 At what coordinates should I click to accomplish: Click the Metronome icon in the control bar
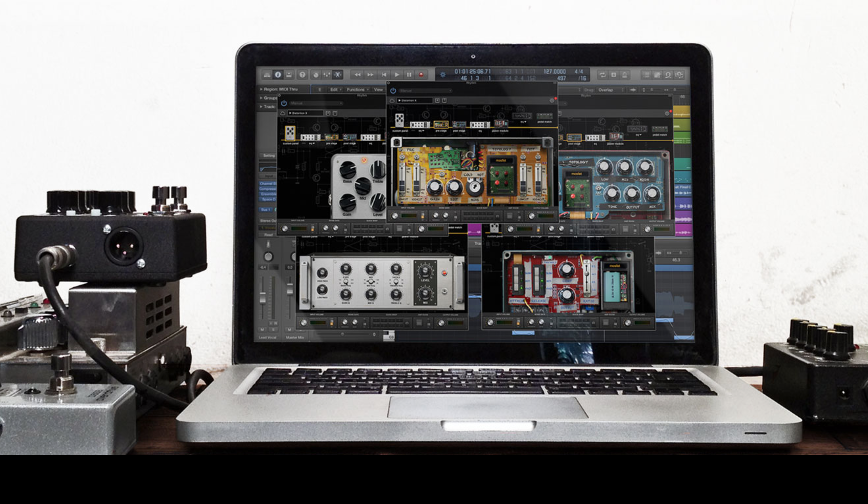tap(624, 75)
